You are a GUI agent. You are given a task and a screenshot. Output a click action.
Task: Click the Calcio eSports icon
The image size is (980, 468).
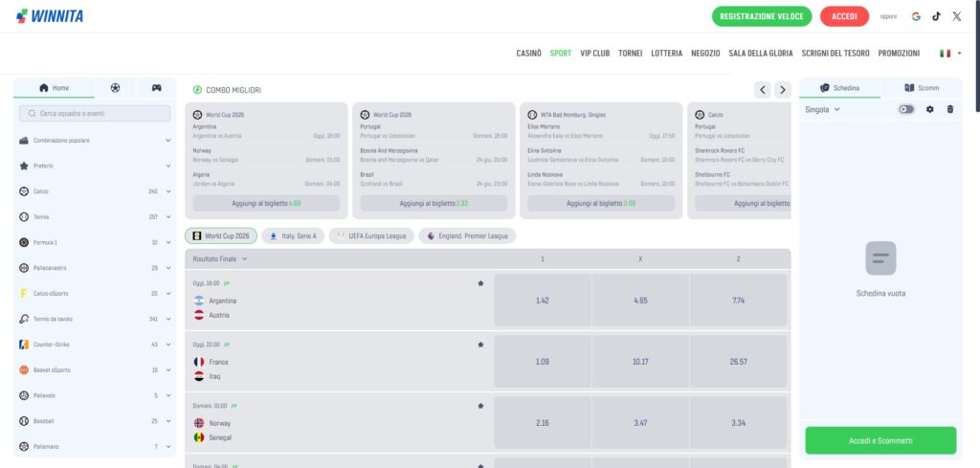point(24,294)
